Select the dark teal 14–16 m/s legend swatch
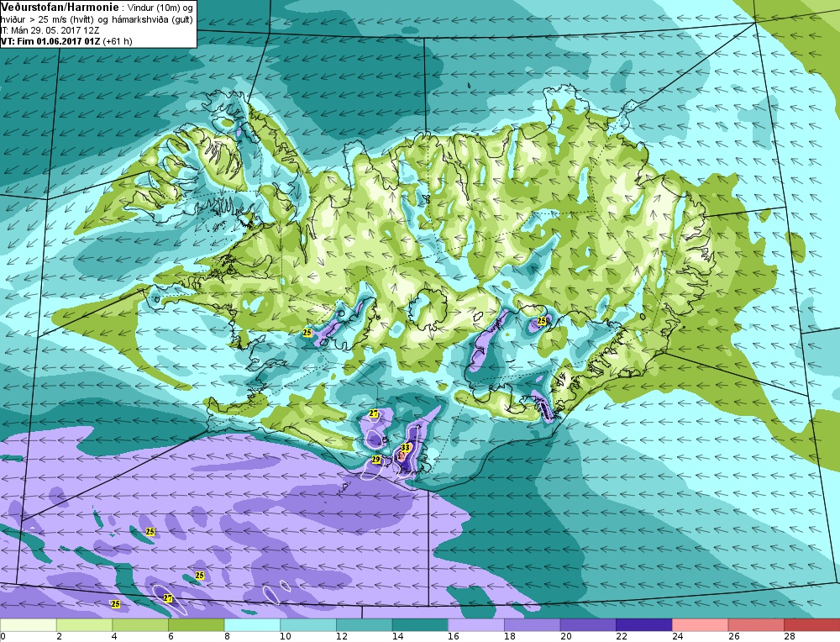Viewport: 840px width, 642px height. coord(420,625)
